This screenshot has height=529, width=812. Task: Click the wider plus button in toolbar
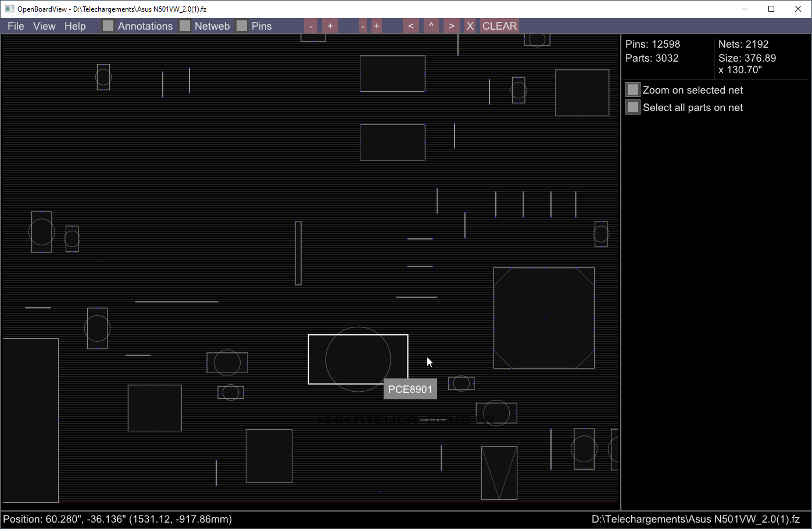coord(330,26)
